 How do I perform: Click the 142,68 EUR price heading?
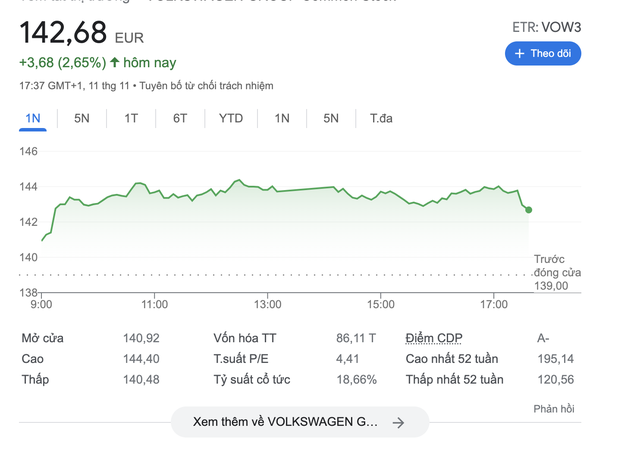pos(82,33)
